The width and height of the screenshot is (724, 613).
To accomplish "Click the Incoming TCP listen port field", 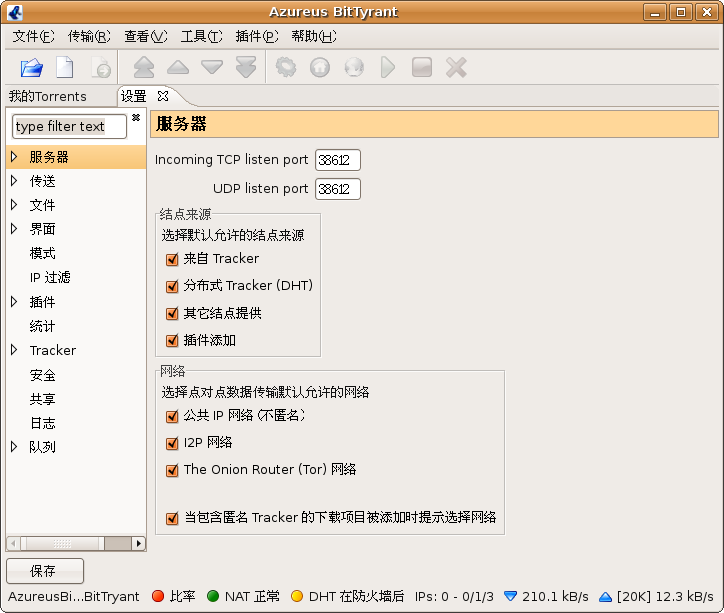I will 338,160.
